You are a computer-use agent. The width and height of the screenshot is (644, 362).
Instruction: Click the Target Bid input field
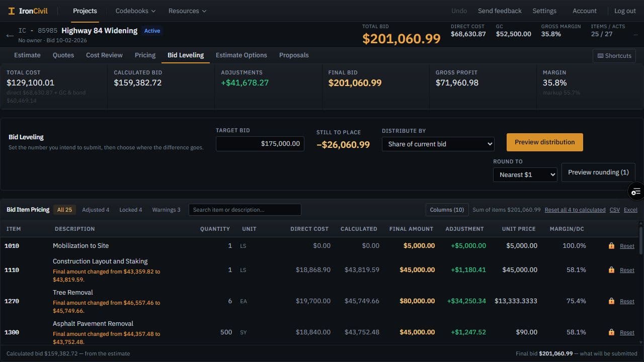260,144
